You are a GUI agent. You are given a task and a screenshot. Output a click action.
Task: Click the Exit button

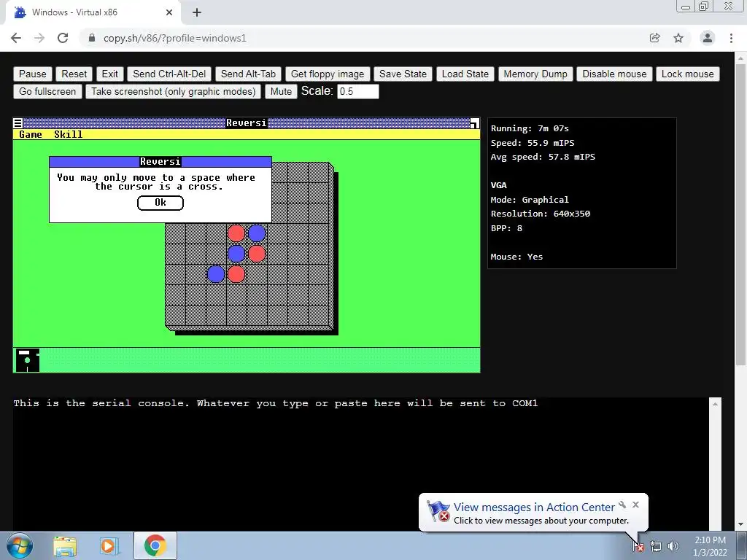coord(109,74)
